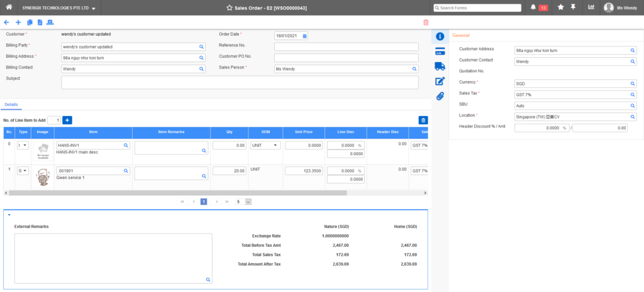
Task: Go to page 1 of line items
Action: [x=204, y=202]
